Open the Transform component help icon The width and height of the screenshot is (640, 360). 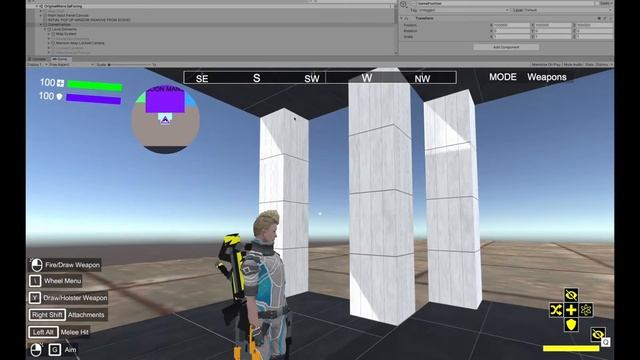pos(599,18)
